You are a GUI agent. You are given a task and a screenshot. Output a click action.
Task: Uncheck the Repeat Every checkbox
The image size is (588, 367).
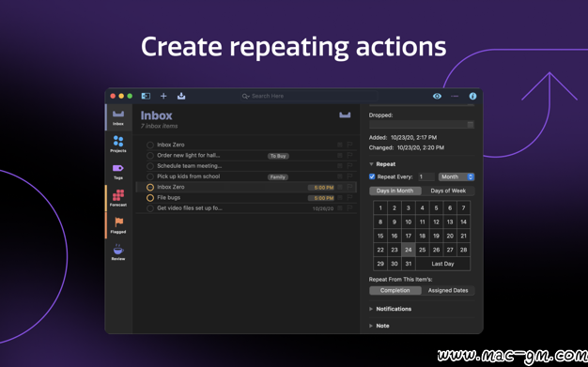click(372, 176)
